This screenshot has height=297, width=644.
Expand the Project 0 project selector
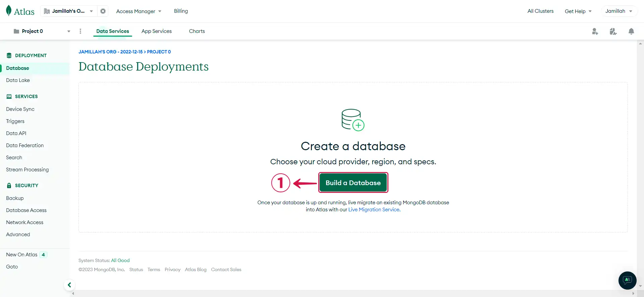pos(42,31)
